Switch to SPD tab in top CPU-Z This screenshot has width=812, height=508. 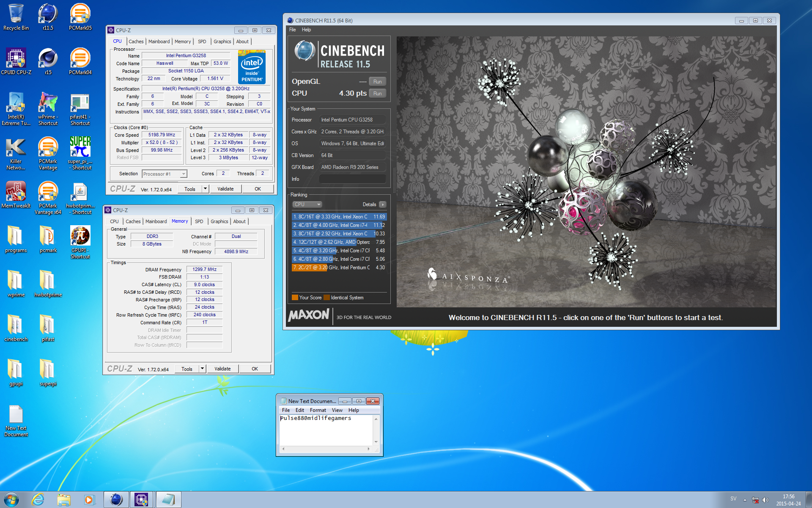click(202, 41)
